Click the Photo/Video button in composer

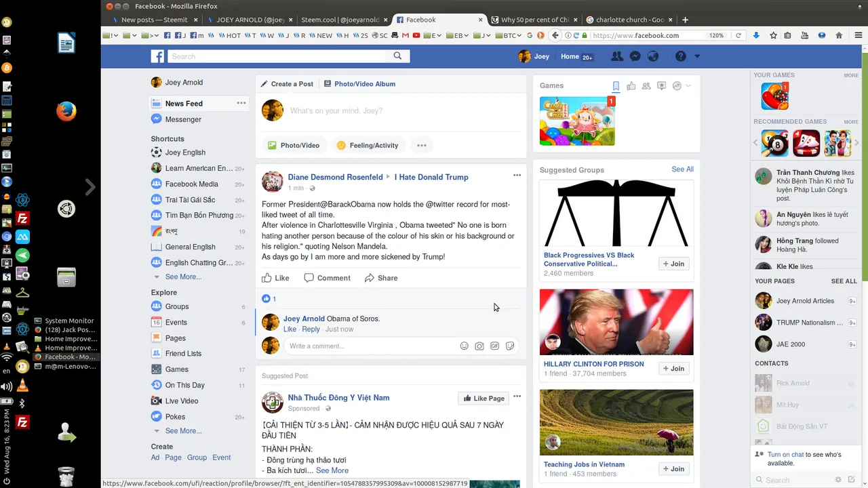pos(294,145)
